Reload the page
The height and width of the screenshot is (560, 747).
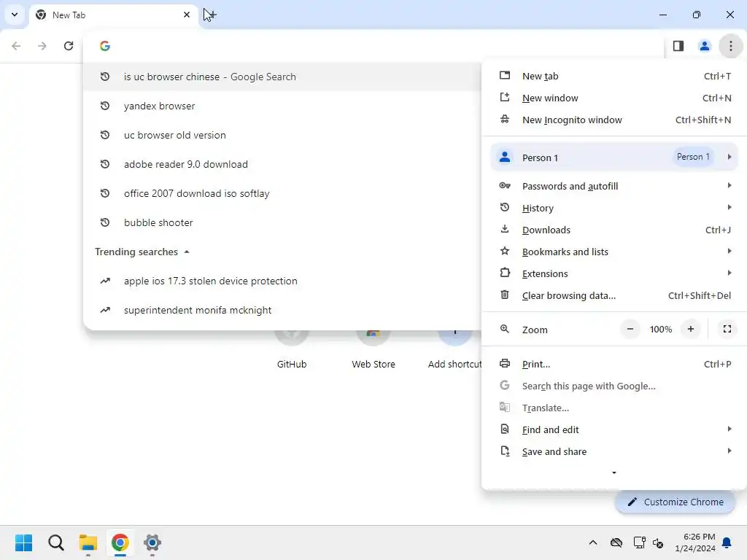pyautogui.click(x=69, y=46)
